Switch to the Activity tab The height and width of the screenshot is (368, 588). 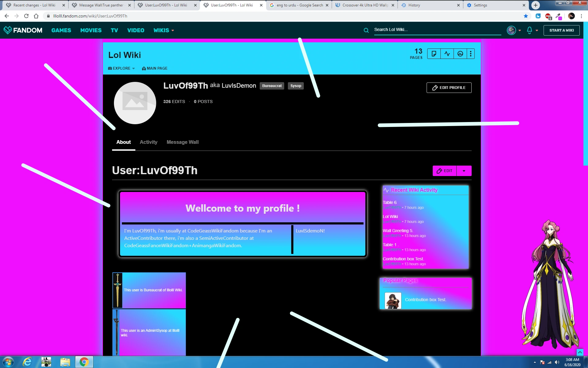click(149, 142)
